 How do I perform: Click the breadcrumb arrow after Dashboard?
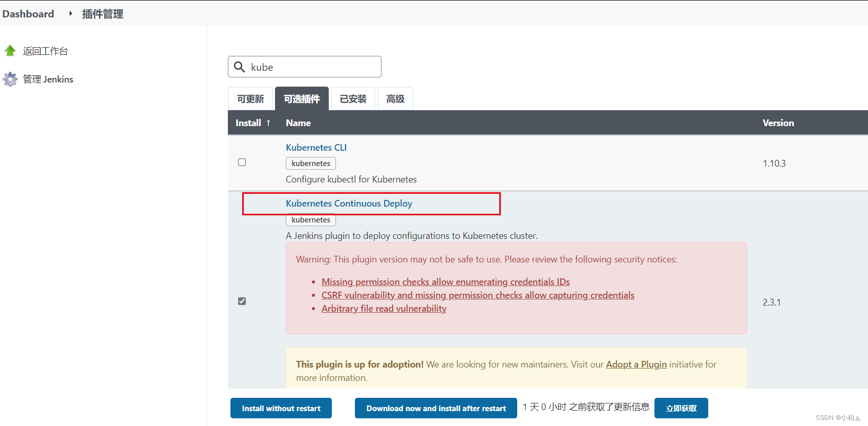pyautogui.click(x=71, y=13)
